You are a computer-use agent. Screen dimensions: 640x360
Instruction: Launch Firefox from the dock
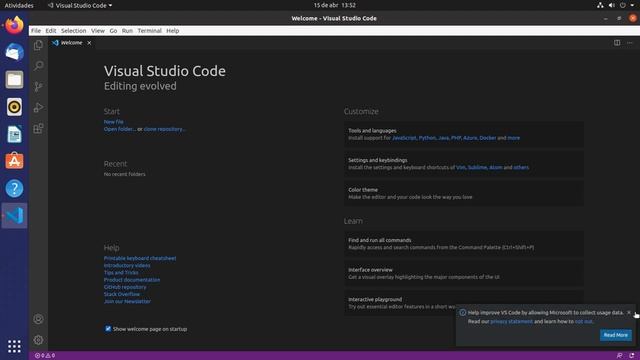click(x=14, y=25)
